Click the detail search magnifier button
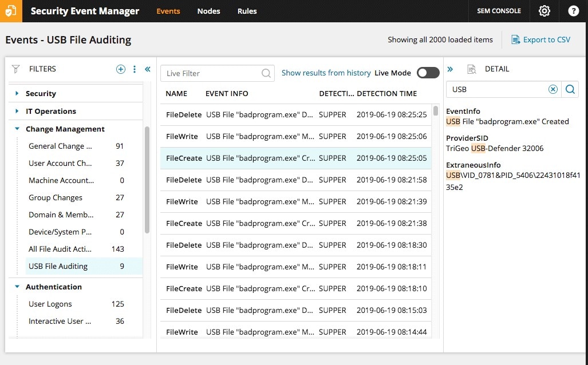The height and width of the screenshot is (365, 588). (x=570, y=89)
